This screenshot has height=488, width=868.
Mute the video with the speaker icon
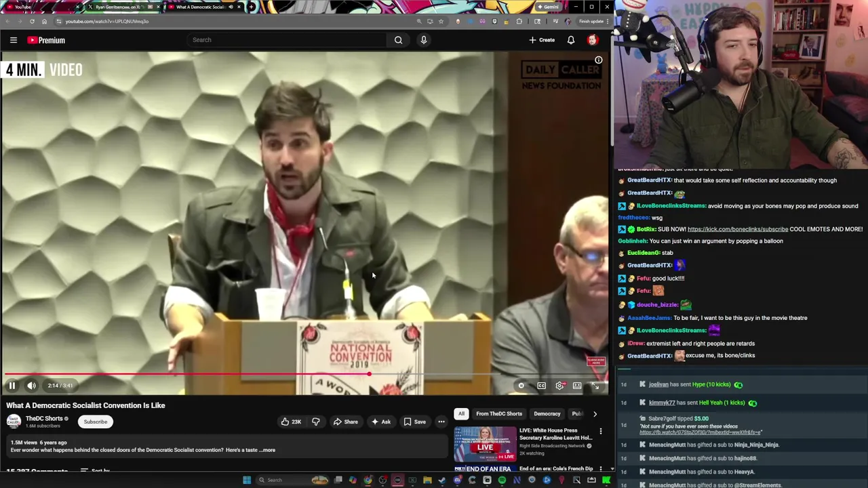[31, 386]
